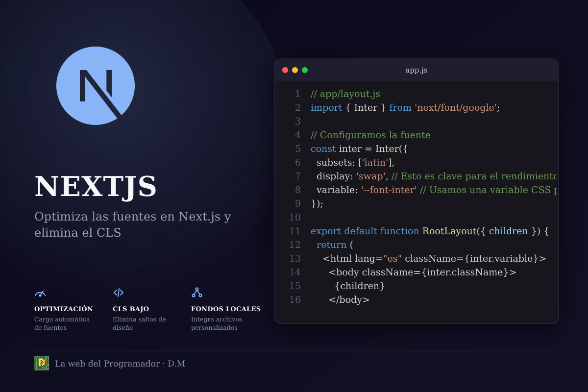The height and width of the screenshot is (392, 588).
Task: Click the branch icon above FONDOS LOCALES
Action: tap(197, 293)
